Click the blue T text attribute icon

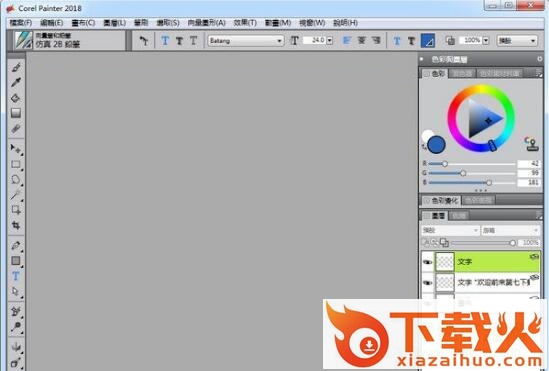click(397, 41)
